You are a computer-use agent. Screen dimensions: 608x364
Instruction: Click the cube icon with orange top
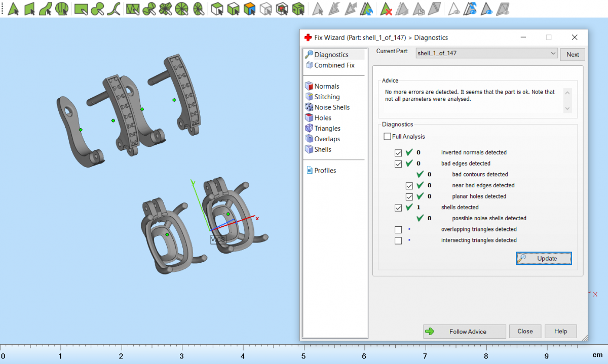tap(249, 9)
